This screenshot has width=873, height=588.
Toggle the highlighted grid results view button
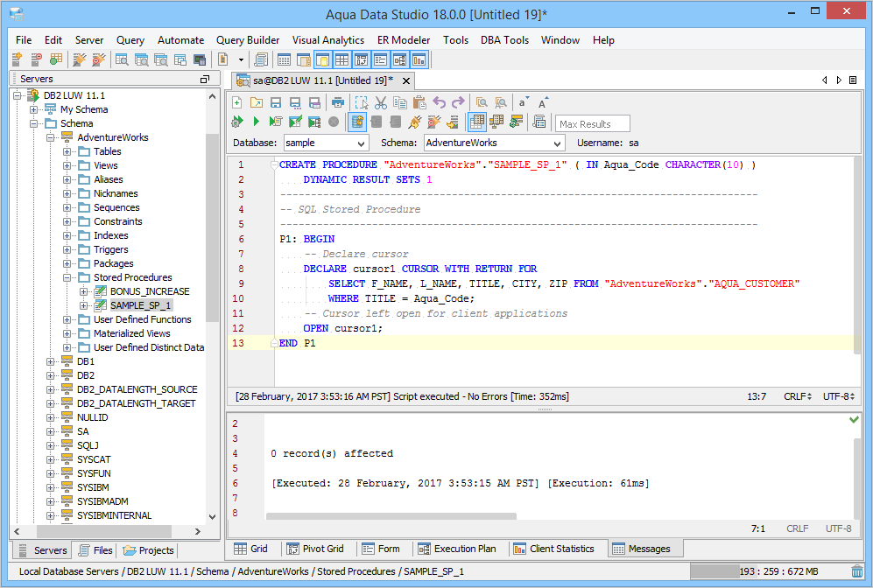point(477,122)
